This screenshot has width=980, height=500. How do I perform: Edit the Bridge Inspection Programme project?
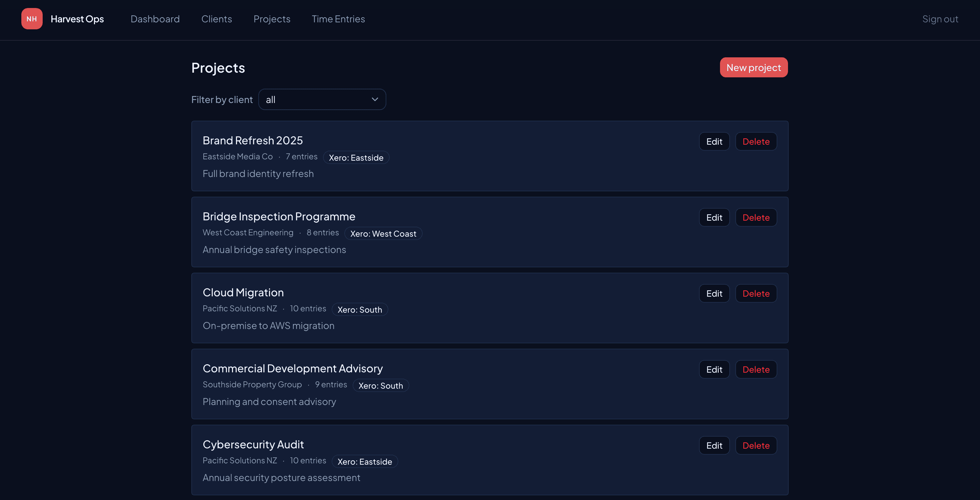[714, 217]
